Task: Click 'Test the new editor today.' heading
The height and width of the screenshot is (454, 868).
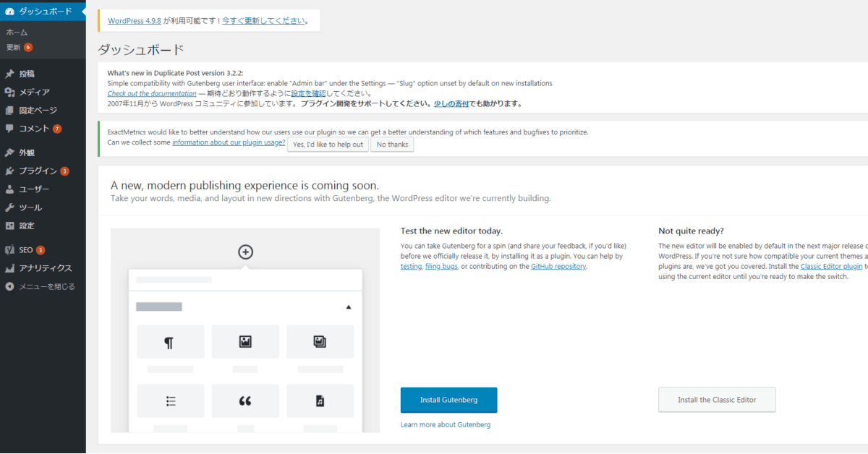Action: click(x=451, y=231)
